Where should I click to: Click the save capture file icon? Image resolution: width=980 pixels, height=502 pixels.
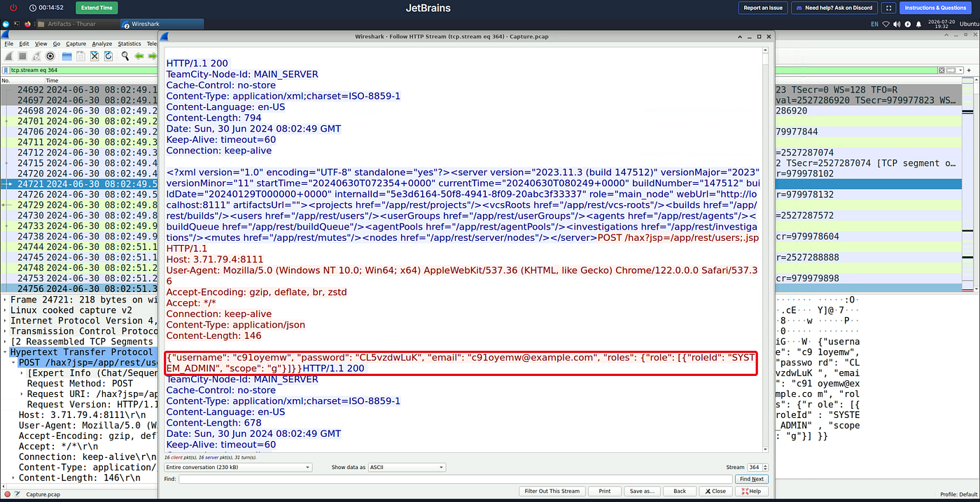(81, 56)
